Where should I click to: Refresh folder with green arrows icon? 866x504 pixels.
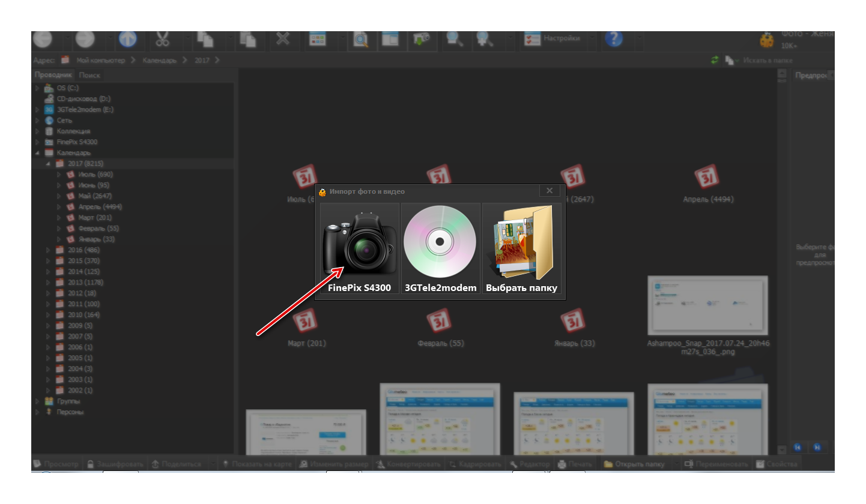point(715,60)
